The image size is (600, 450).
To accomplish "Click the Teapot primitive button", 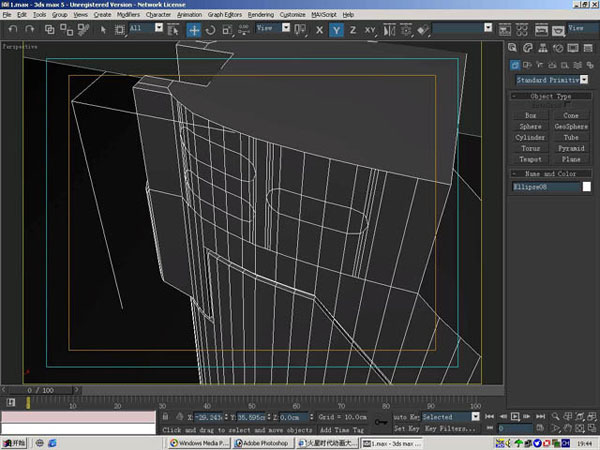I will (531, 159).
